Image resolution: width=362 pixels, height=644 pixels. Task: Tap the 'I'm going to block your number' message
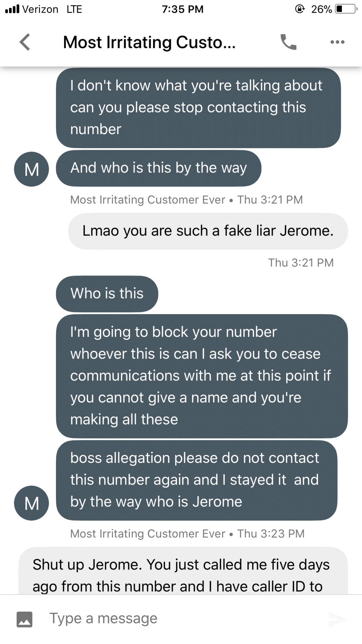coord(202,376)
